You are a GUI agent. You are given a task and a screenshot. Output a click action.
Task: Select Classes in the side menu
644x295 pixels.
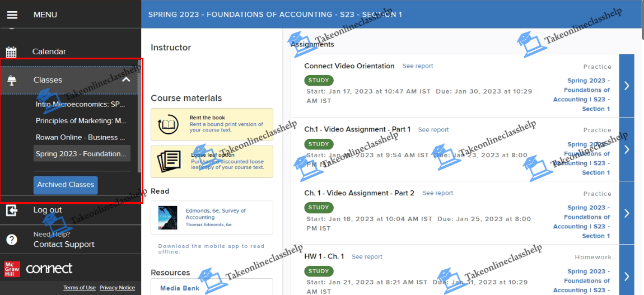48,80
